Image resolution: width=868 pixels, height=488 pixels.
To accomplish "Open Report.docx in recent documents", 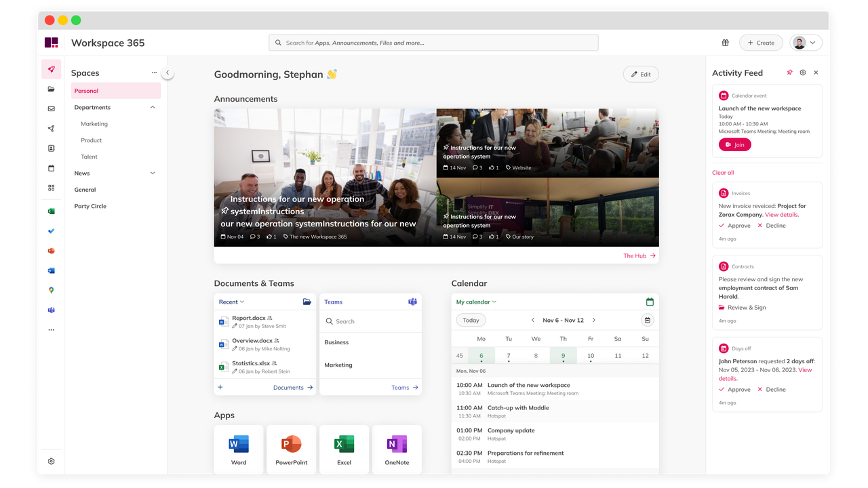I will [265, 322].
